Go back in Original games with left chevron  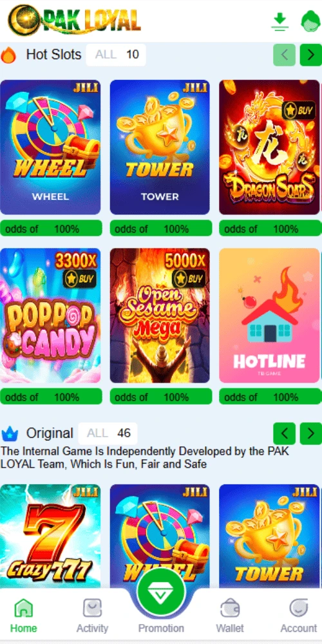[284, 433]
